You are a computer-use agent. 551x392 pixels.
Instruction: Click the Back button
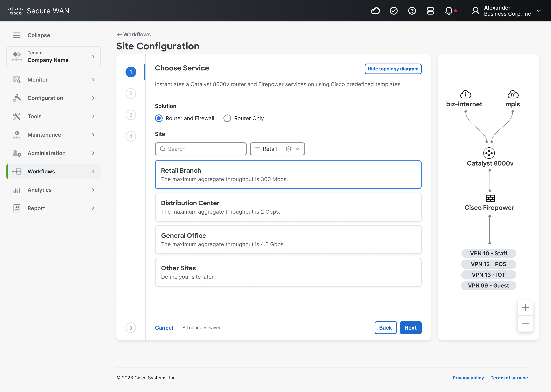385,327
